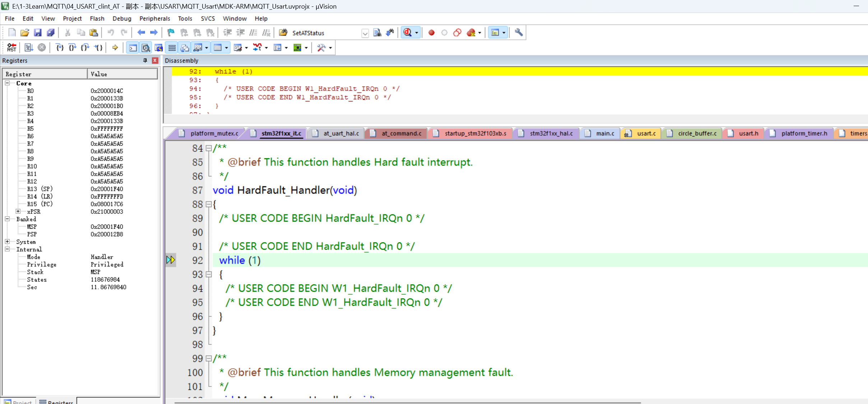Click Step Into one line icon
Screen dimensions: 868x404
60,47
